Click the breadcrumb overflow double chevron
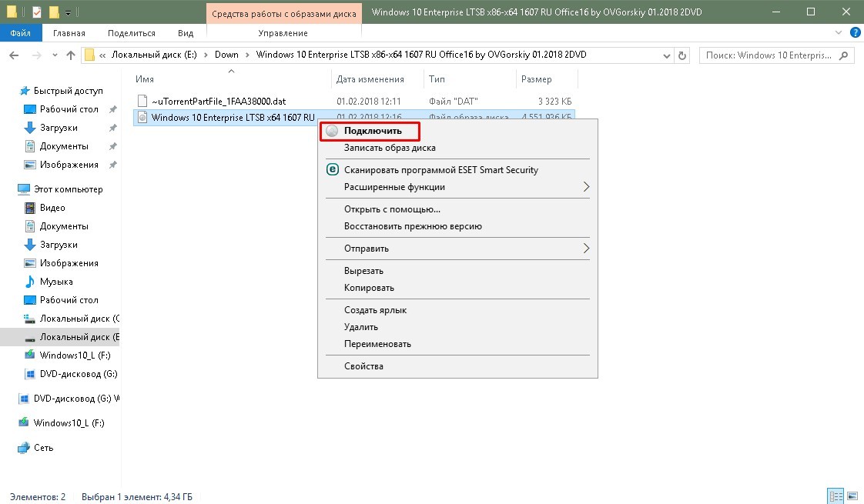 click(x=102, y=55)
